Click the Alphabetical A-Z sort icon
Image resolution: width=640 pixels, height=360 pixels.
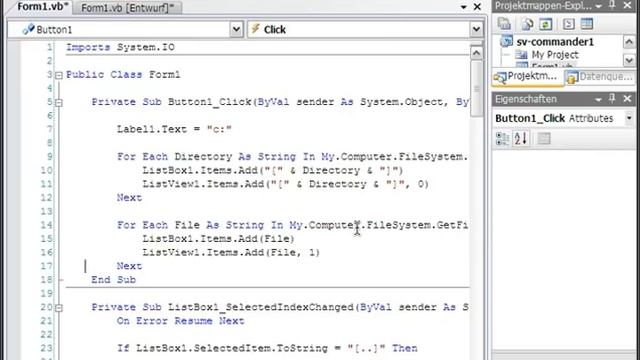pos(521,139)
